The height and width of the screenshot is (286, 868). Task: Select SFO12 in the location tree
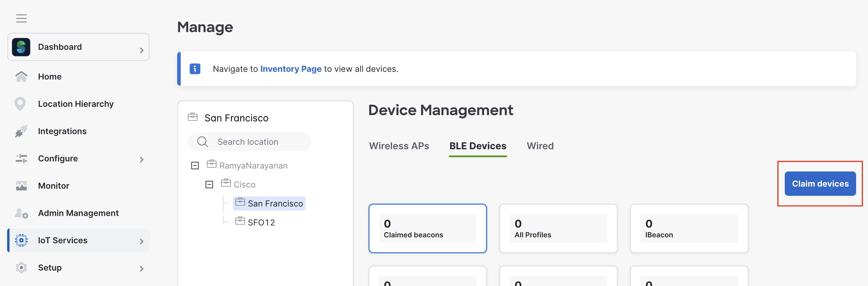pos(261,223)
